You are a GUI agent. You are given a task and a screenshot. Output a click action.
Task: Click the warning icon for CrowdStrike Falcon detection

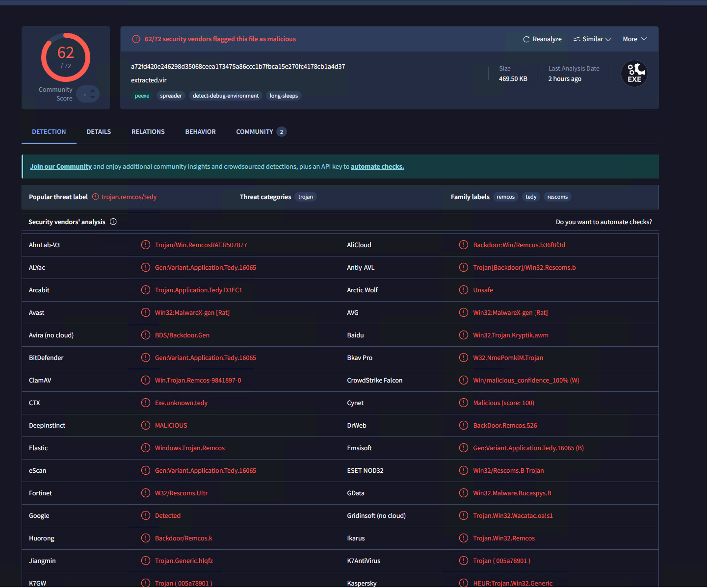464,380
